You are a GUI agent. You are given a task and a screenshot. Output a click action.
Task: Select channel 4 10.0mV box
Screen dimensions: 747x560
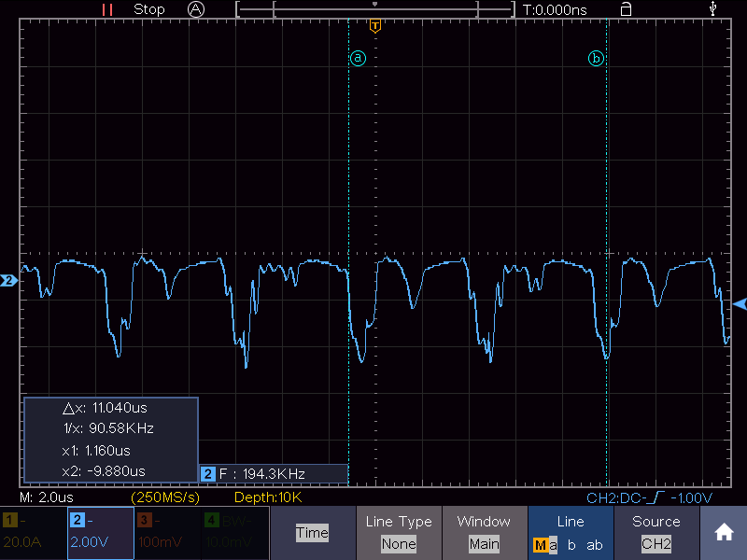(235, 533)
